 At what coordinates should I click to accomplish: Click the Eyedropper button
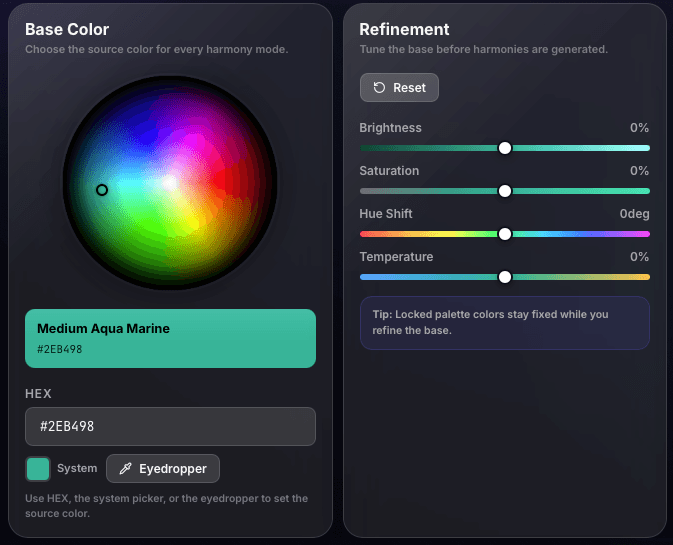tap(163, 469)
